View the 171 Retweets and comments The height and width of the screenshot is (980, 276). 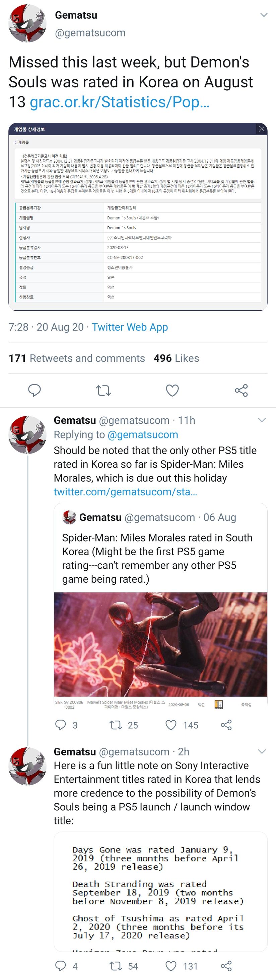tap(76, 358)
